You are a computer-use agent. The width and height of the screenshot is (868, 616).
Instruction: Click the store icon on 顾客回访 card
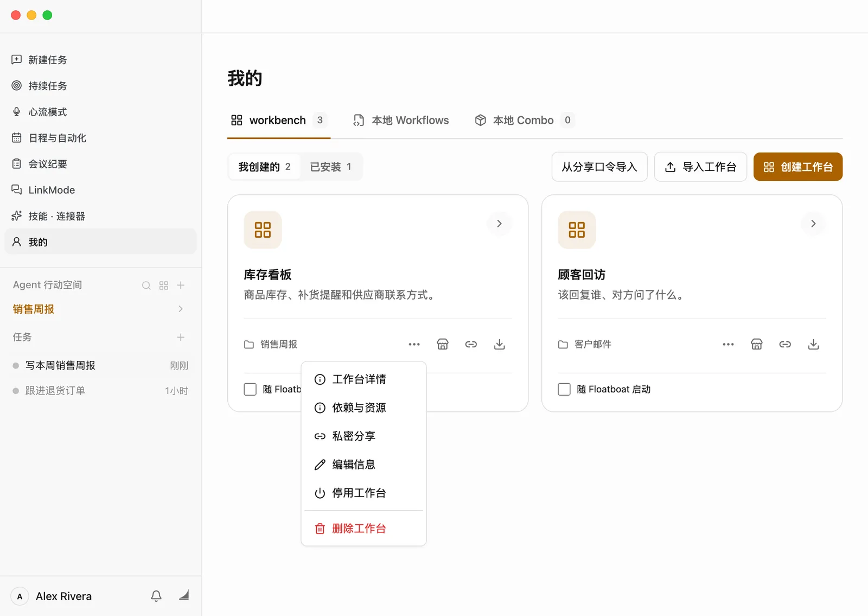757,344
